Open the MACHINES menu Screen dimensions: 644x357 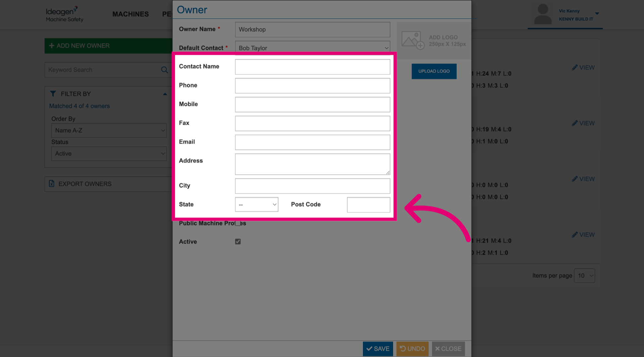(x=130, y=14)
